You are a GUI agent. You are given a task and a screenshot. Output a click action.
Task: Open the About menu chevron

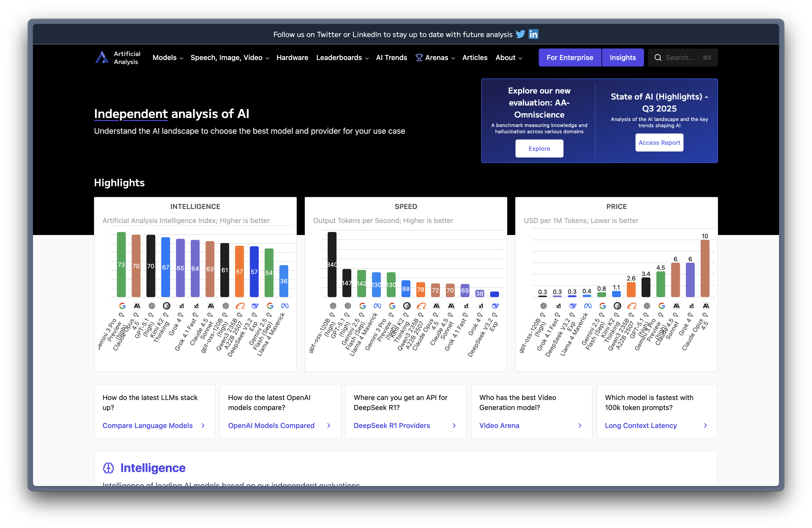point(520,58)
